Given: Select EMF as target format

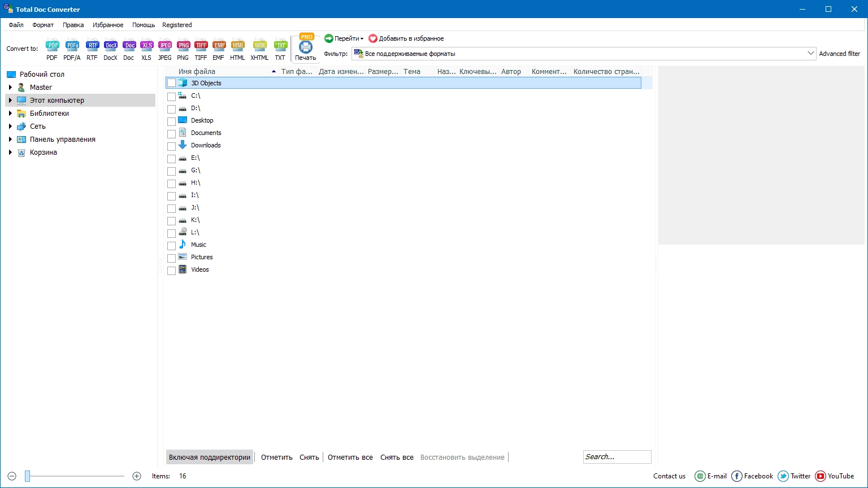Looking at the screenshot, I should 218,50.
